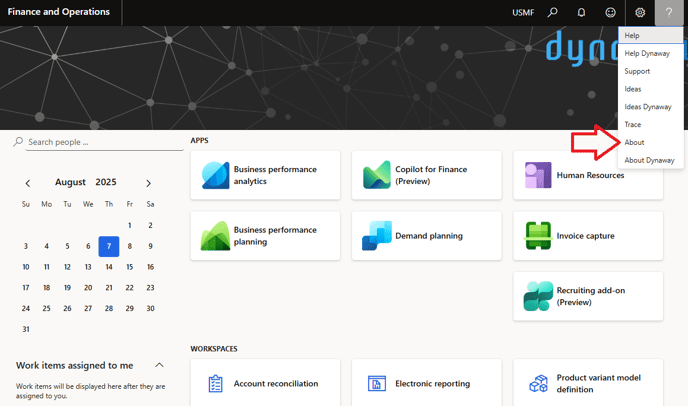Select USMF company picker
The height and width of the screenshot is (406, 688).
tap(523, 13)
